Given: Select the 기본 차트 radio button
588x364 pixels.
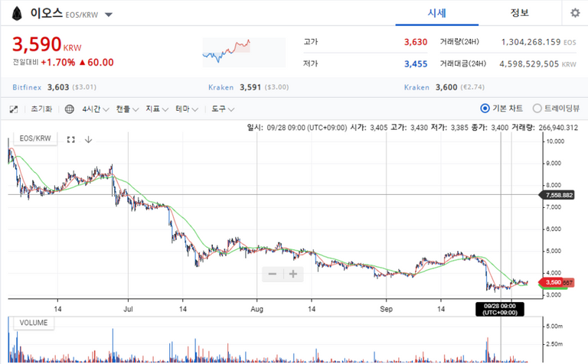Looking at the screenshot, I should pyautogui.click(x=485, y=109).
